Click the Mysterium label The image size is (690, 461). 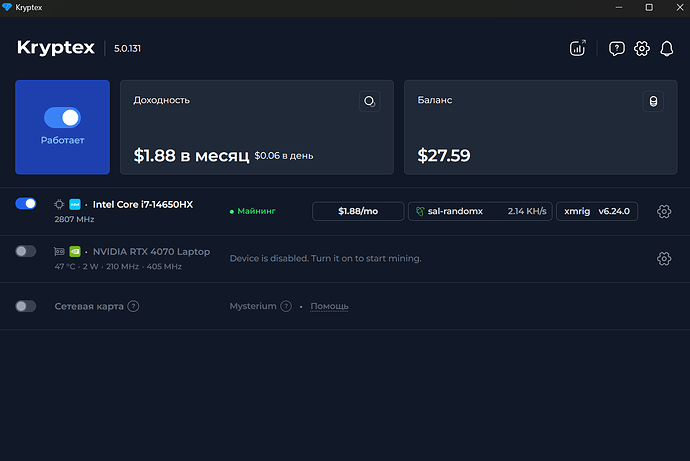click(x=253, y=306)
